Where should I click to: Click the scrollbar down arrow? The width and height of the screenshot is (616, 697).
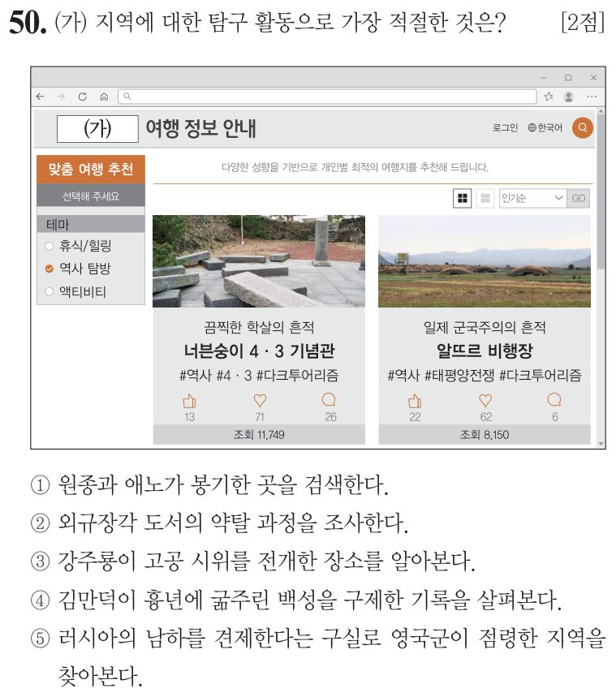601,443
